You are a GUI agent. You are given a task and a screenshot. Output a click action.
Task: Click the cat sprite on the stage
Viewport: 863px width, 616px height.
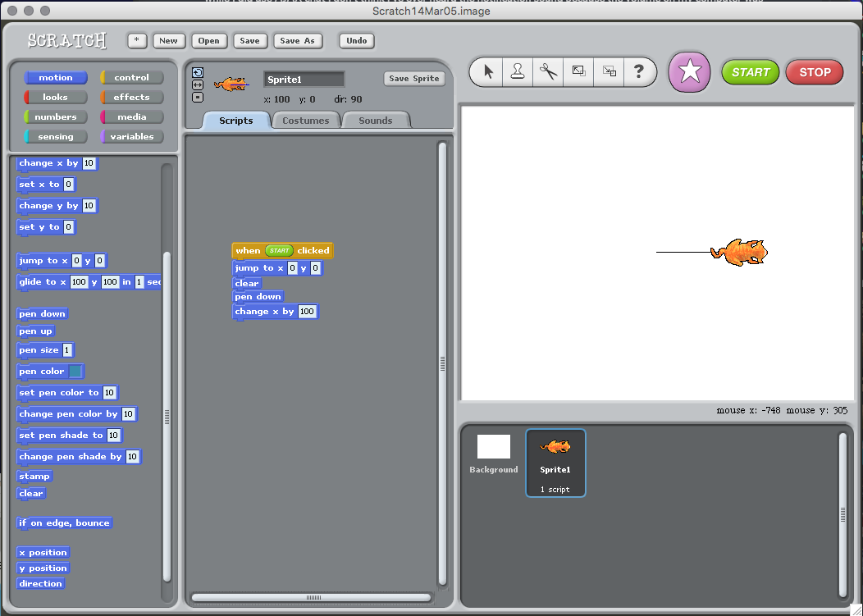[738, 253]
